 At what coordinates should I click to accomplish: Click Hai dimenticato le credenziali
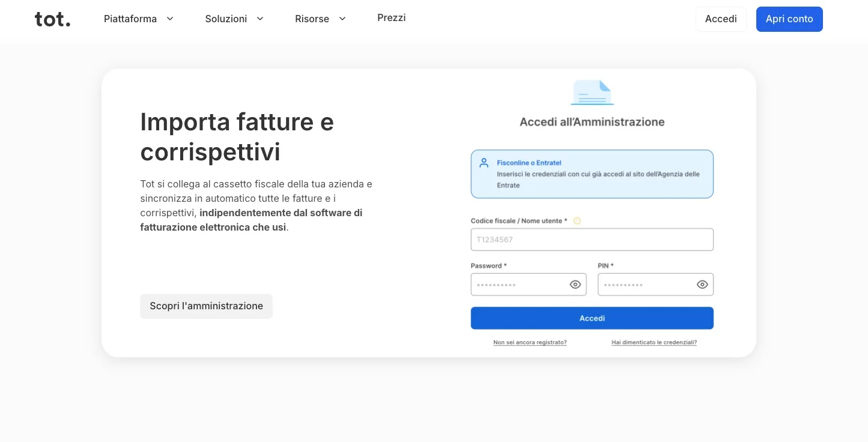click(x=654, y=342)
